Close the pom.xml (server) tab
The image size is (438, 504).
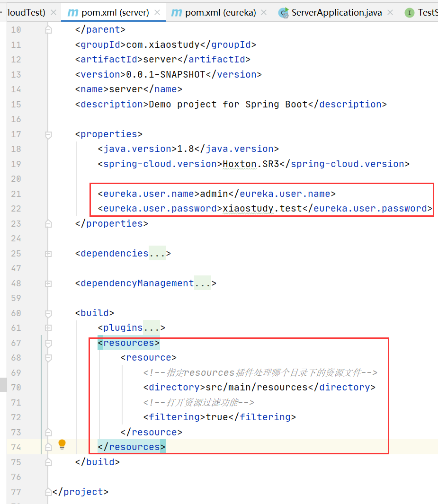pyautogui.click(x=157, y=12)
